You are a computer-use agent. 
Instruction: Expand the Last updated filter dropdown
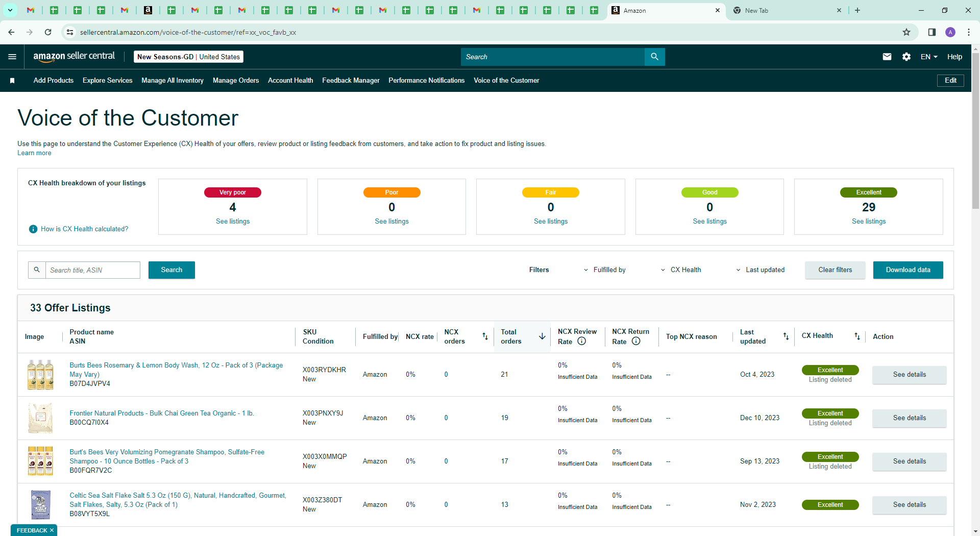761,270
